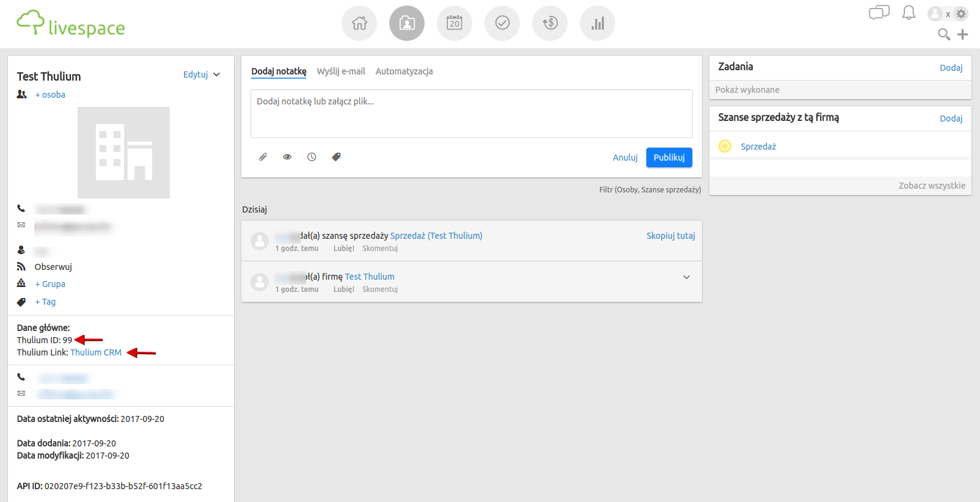Image resolution: width=980 pixels, height=502 pixels.
Task: Open the Sprzedaż deal link
Action: [x=758, y=147]
